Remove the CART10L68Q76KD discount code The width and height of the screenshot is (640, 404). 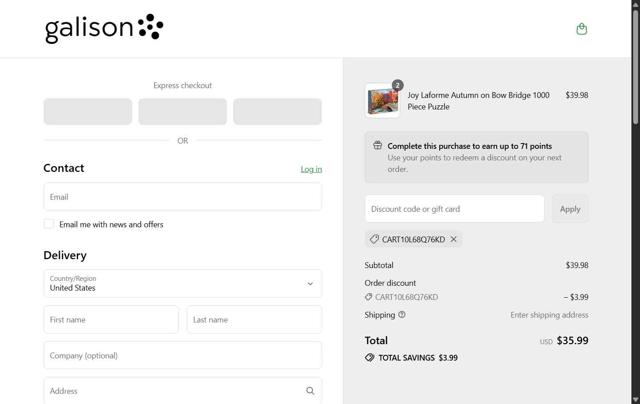pos(453,240)
